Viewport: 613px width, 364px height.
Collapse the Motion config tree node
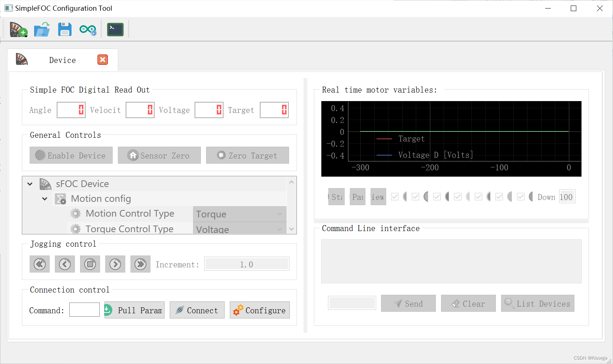(x=45, y=199)
